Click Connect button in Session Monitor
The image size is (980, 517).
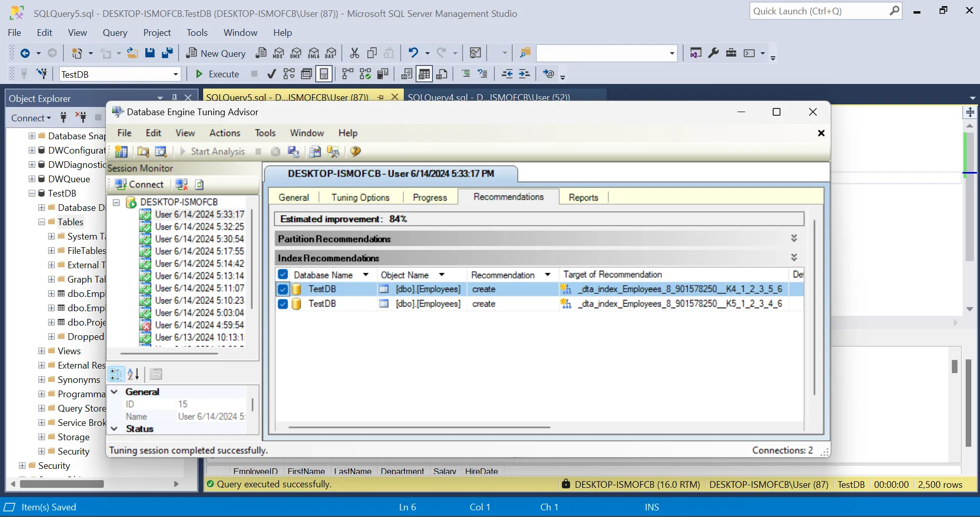click(x=139, y=184)
